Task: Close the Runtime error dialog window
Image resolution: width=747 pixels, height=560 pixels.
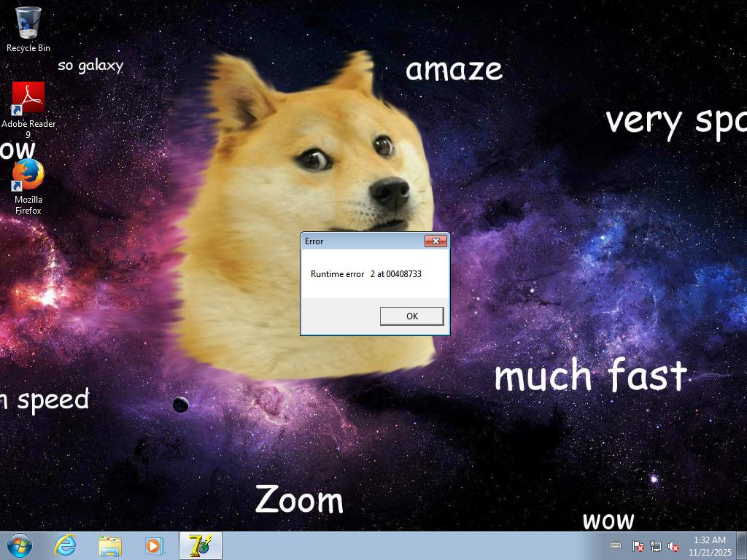Action: 436,241
